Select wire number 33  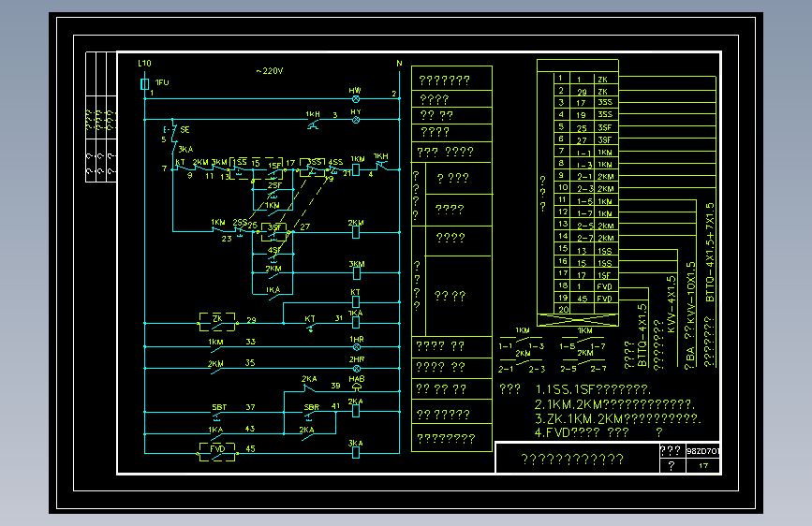pyautogui.click(x=251, y=342)
